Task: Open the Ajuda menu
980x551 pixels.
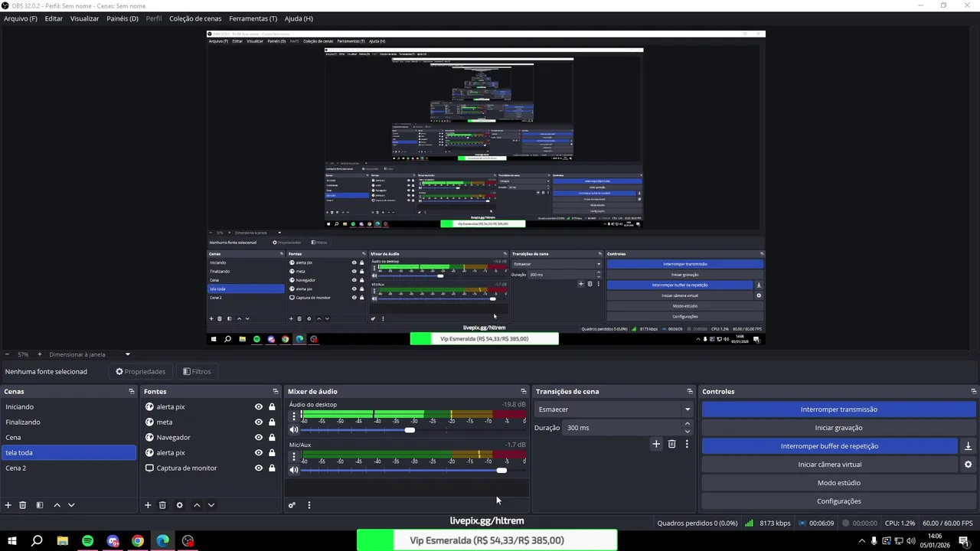Action: [299, 18]
